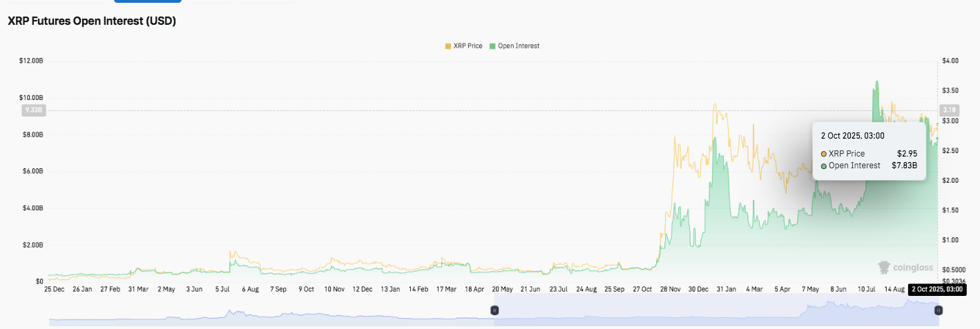
Task: Click the $7.83B value in the tooltip
Action: tap(904, 166)
